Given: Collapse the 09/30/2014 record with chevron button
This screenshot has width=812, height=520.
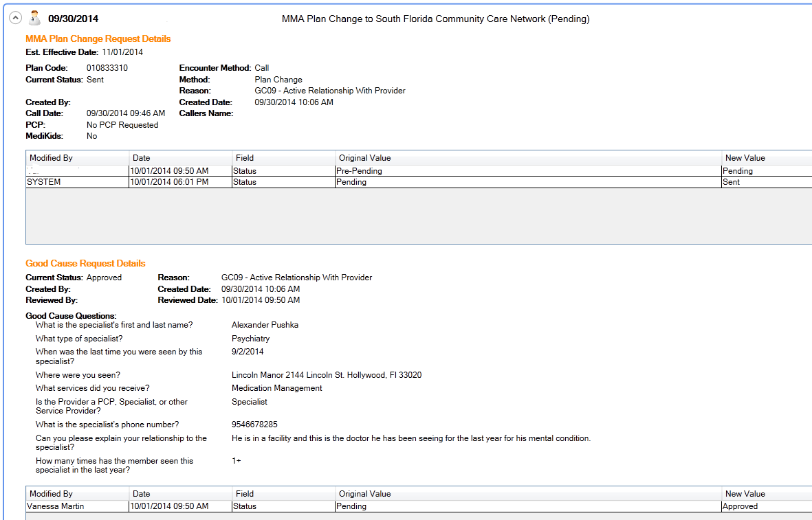Looking at the screenshot, I should click(14, 19).
